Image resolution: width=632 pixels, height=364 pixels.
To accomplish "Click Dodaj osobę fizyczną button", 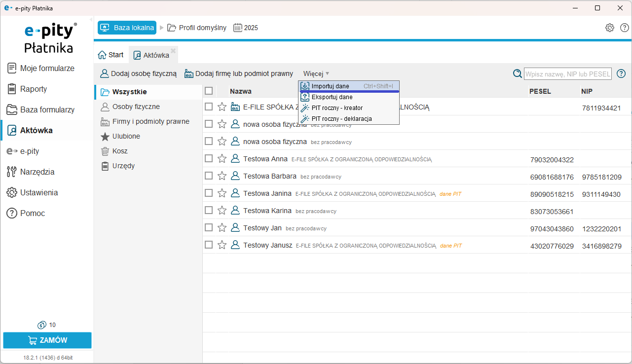I will point(138,73).
